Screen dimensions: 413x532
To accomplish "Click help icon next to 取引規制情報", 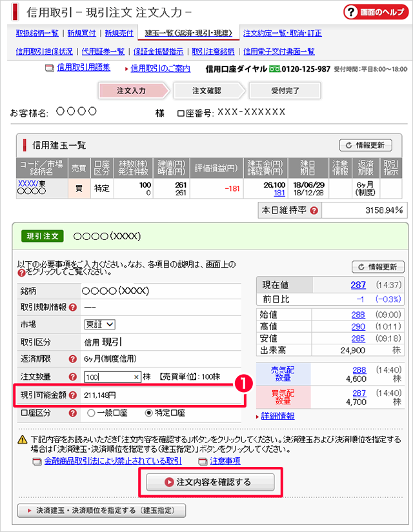I will (x=73, y=307).
